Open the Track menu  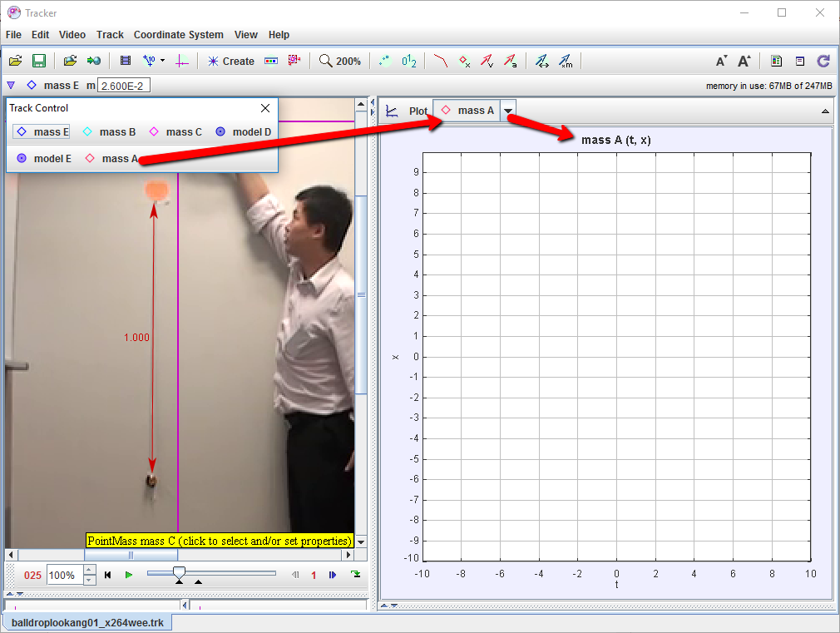[110, 35]
